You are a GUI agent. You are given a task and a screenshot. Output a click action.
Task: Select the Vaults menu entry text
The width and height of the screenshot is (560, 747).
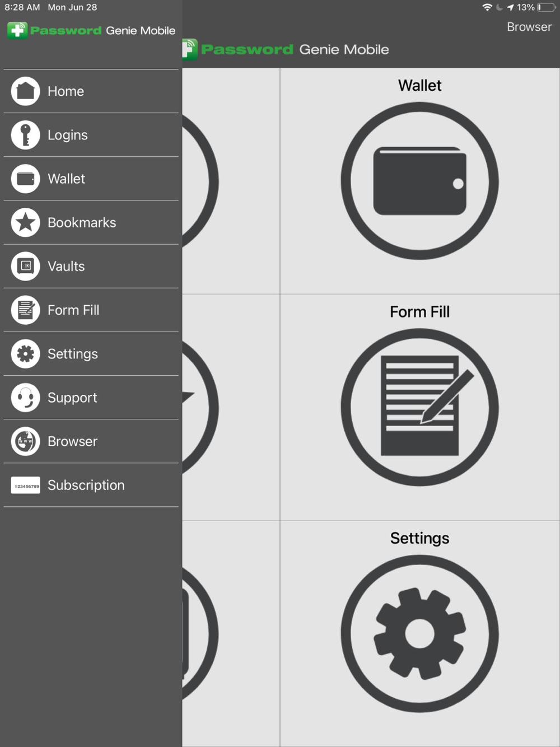point(66,266)
